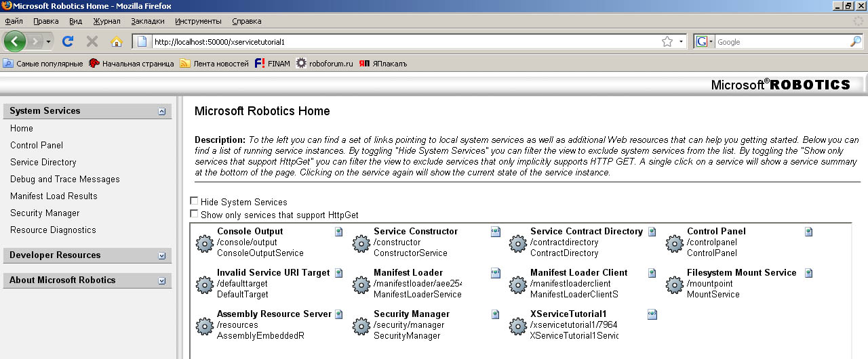Open Assembly Resource Server document icon
The height and width of the screenshot is (359, 868).
[339, 314]
